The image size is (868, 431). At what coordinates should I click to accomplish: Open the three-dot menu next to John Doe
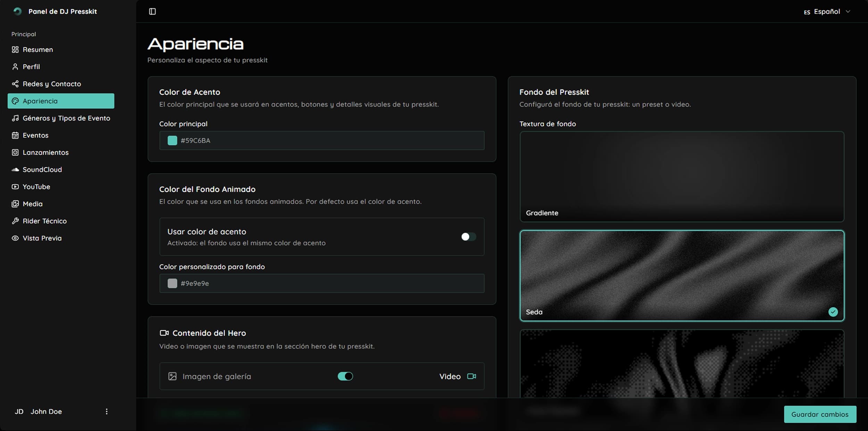coord(107,411)
